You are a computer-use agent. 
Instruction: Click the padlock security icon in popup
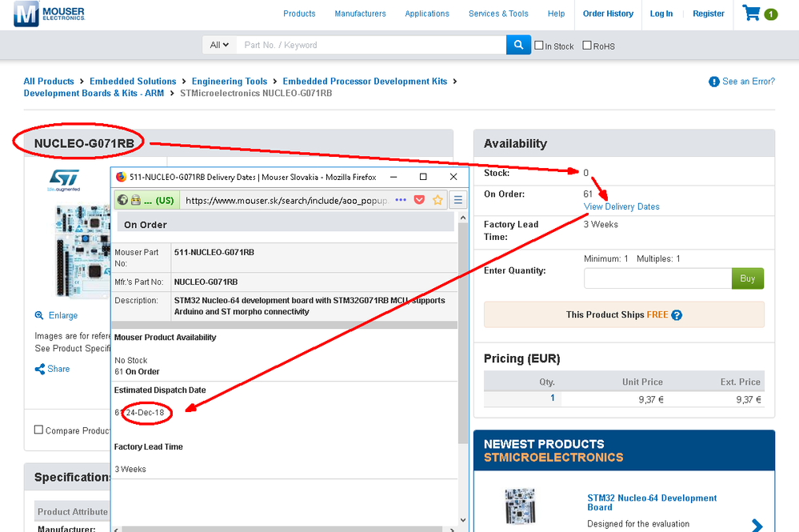pyautogui.click(x=135, y=200)
